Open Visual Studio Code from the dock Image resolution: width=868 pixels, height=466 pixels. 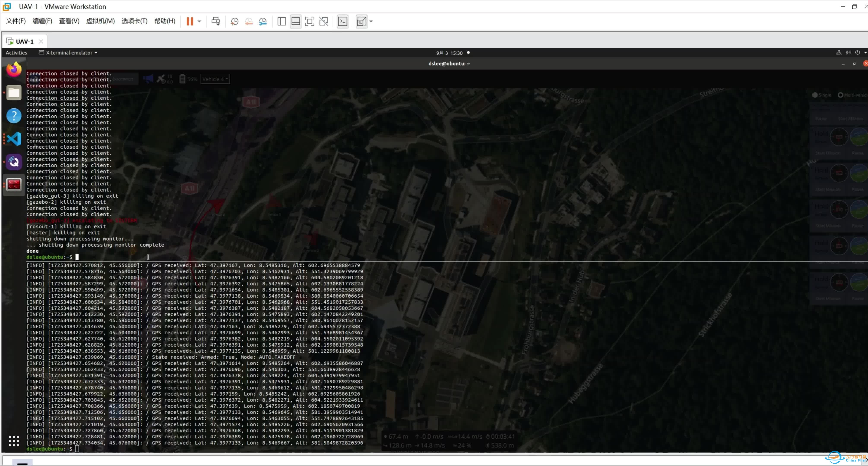point(14,139)
